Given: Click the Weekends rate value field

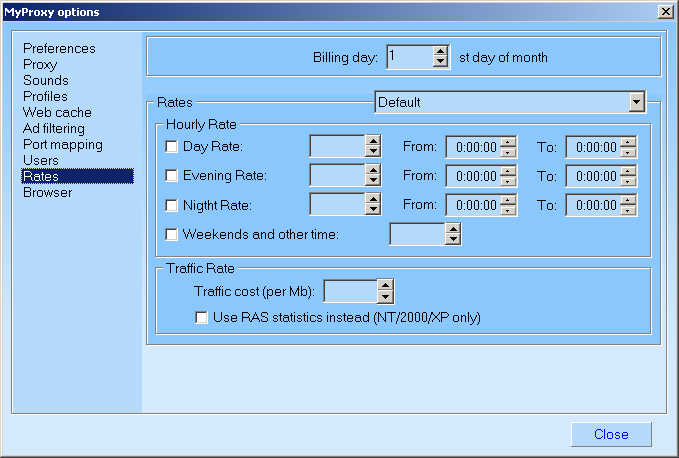Looking at the screenshot, I should pyautogui.click(x=418, y=234).
